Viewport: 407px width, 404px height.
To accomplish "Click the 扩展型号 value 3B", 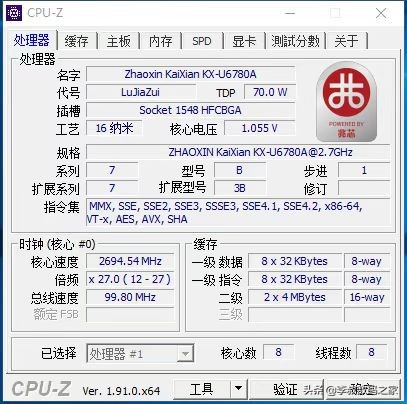I will click(x=240, y=188).
